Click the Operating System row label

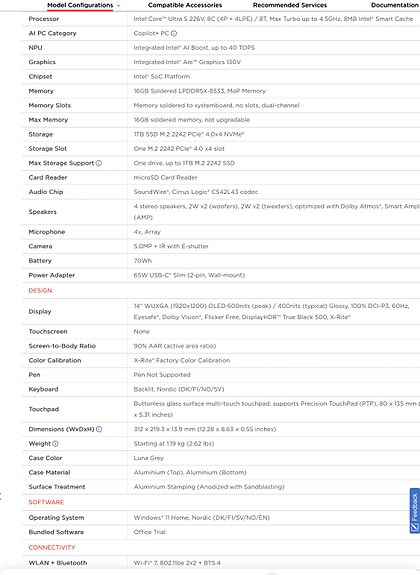pos(56,517)
